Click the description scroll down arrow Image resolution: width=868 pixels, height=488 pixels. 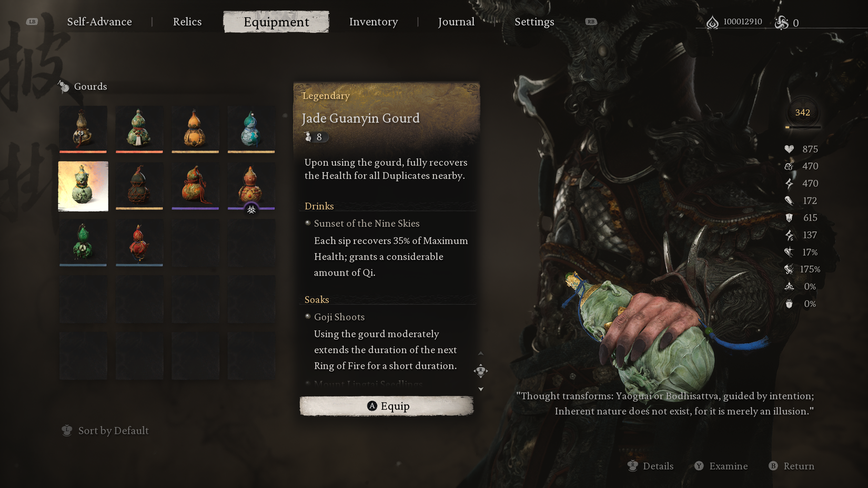point(481,389)
